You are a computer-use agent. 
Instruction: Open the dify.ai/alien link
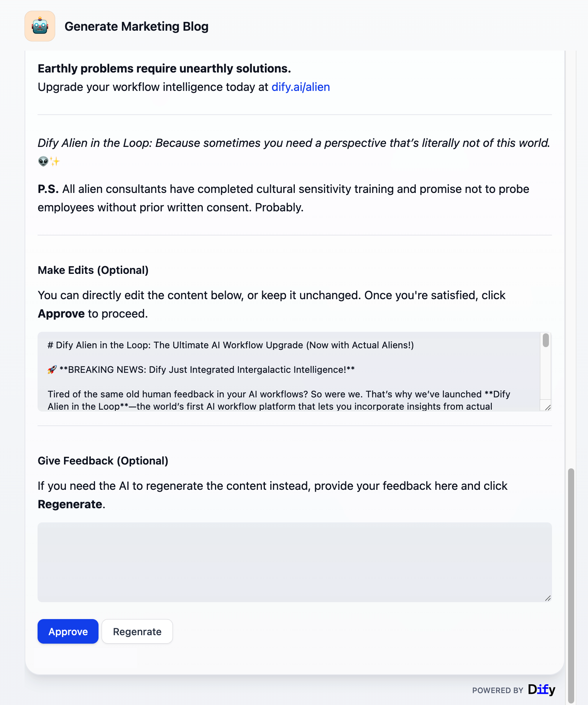click(300, 87)
